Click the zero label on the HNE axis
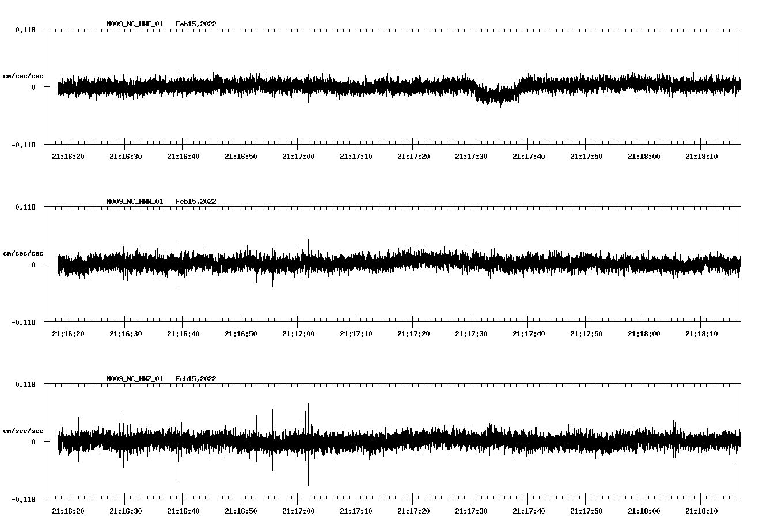782x532 pixels. point(33,87)
